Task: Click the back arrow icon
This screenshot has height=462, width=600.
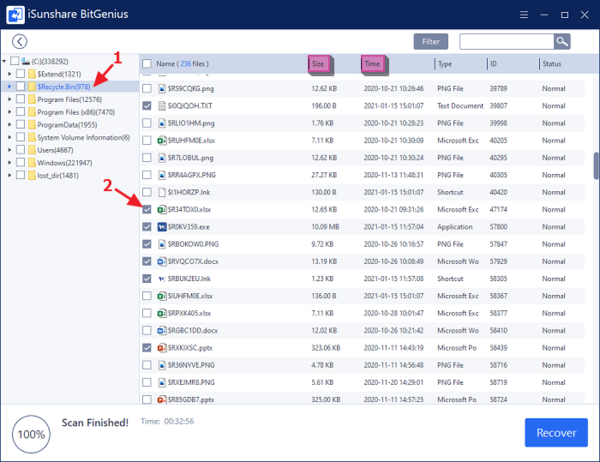Action: coord(20,41)
